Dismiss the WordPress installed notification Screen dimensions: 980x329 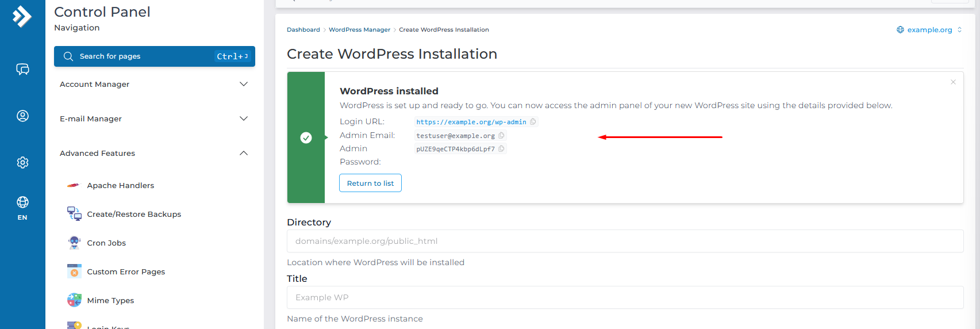[x=953, y=82]
